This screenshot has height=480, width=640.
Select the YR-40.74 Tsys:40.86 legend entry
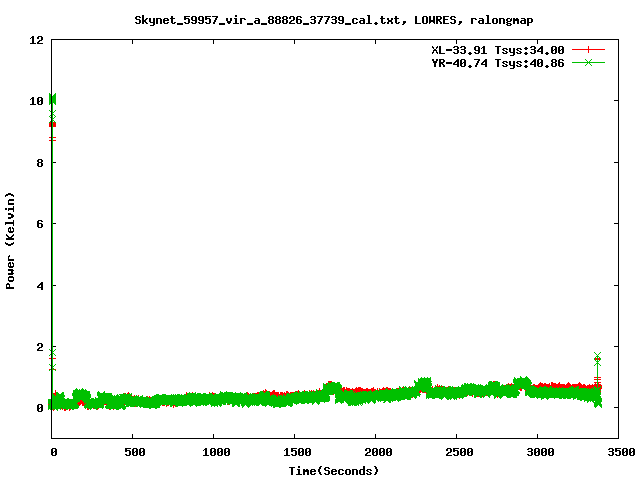click(x=498, y=63)
